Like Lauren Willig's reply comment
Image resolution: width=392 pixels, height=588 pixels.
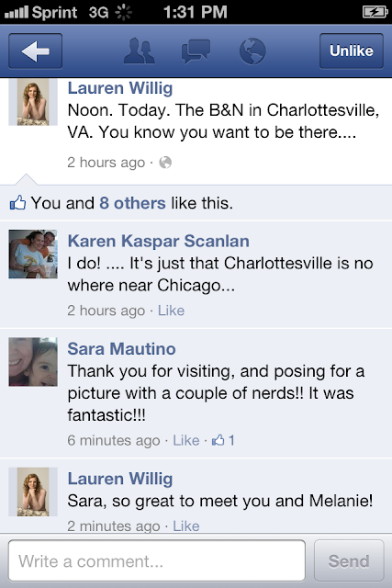185,526
